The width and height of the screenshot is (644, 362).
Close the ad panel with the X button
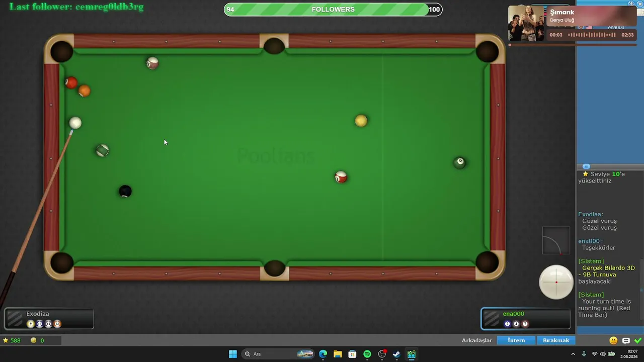[x=640, y=4]
